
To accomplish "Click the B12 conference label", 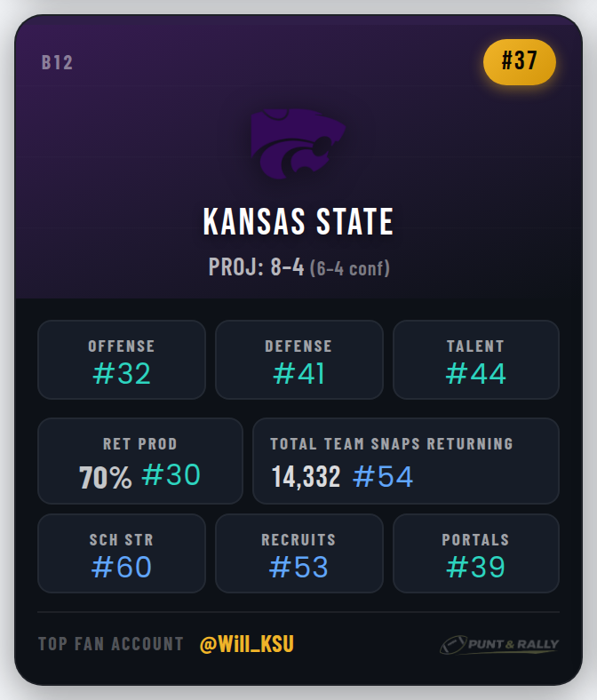I will [57, 63].
